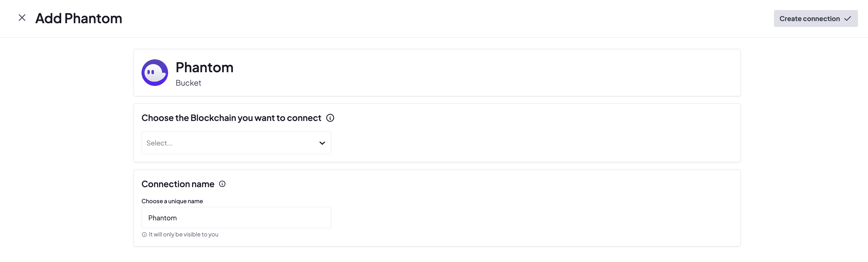Viewport: 868px width, 262px height.
Task: Click the "Choose a unique name" label
Action: pyautogui.click(x=172, y=201)
